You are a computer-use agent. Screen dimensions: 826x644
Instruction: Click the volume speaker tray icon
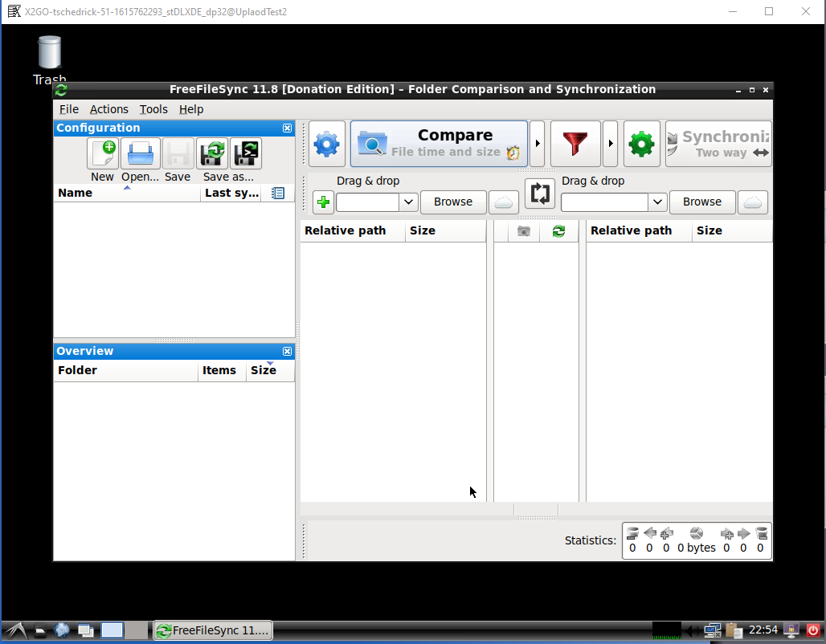click(693, 630)
